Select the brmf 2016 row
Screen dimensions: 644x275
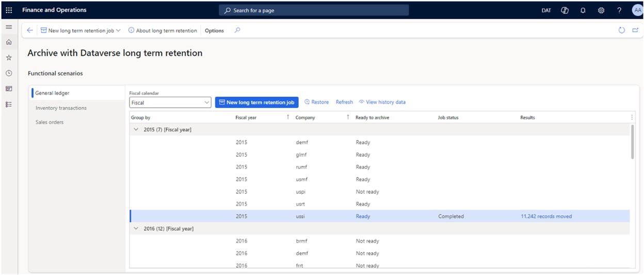[379, 241]
